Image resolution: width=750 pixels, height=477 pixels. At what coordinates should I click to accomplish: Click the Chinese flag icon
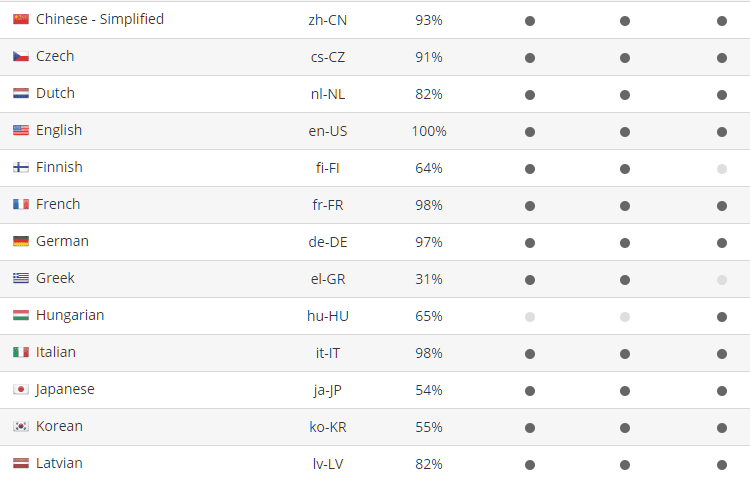pos(21,19)
